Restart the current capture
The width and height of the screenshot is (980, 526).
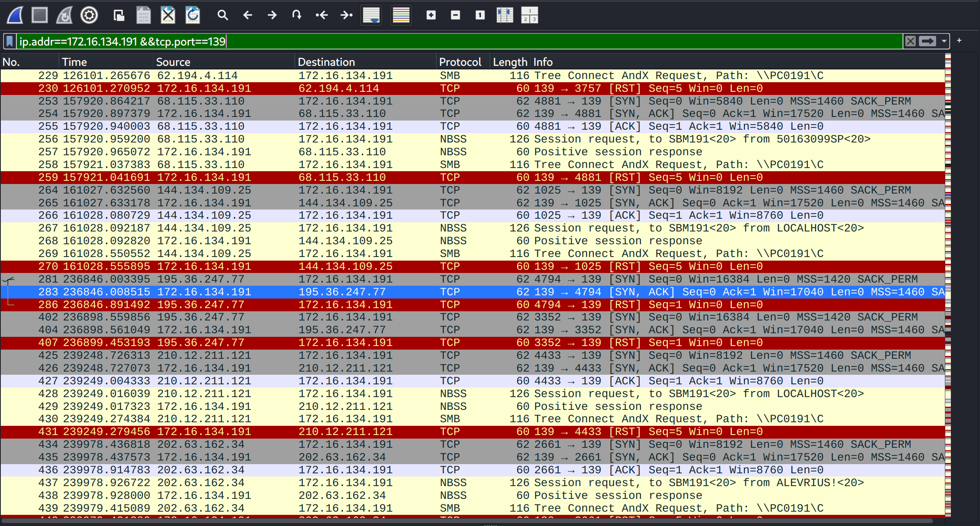64,16
